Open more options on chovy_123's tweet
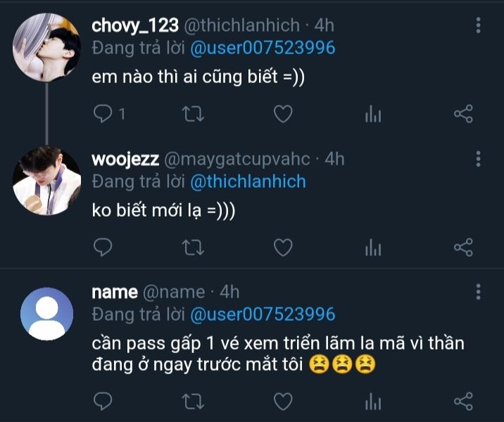Image resolution: width=504 pixels, height=422 pixels. [479, 25]
